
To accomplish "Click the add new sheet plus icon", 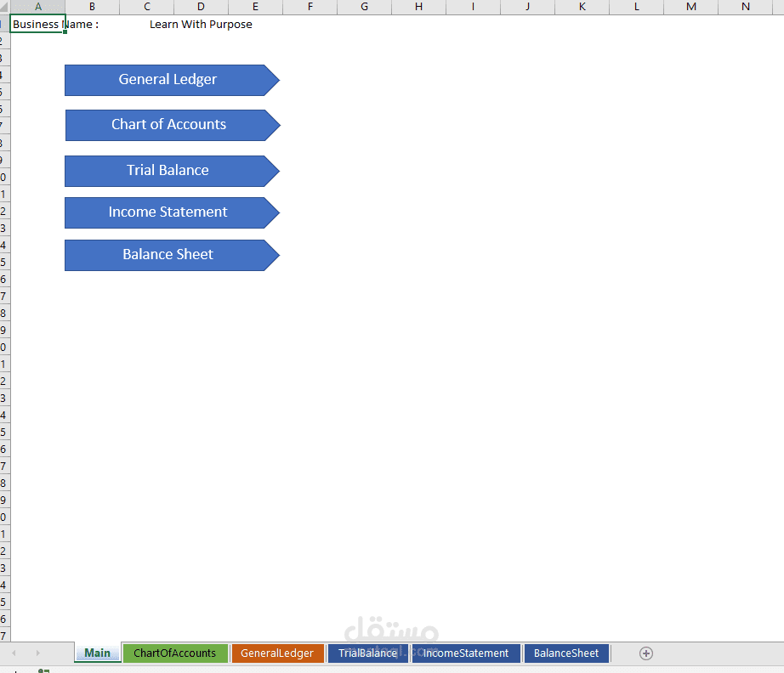I will point(646,653).
